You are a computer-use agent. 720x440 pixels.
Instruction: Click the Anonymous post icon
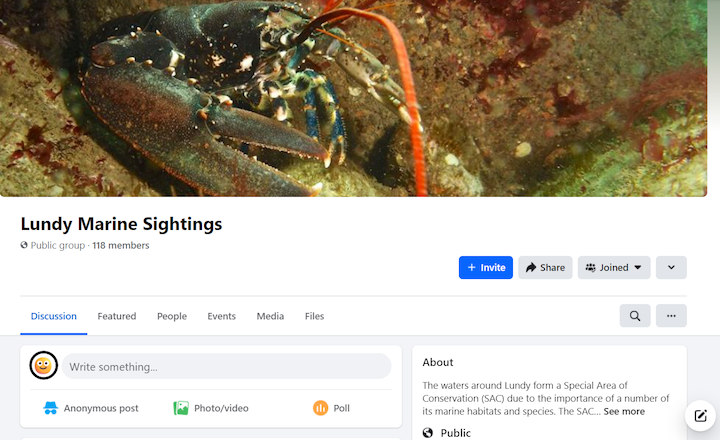click(x=50, y=408)
